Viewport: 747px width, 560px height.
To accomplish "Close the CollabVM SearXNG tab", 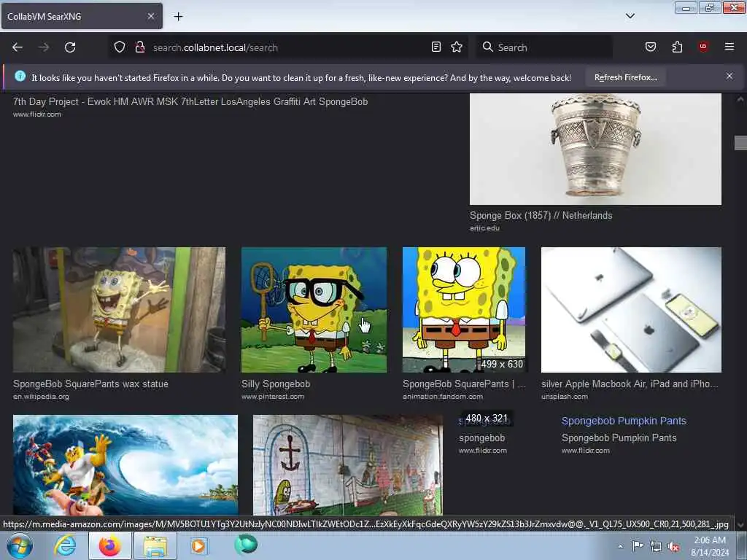I will pyautogui.click(x=150, y=16).
